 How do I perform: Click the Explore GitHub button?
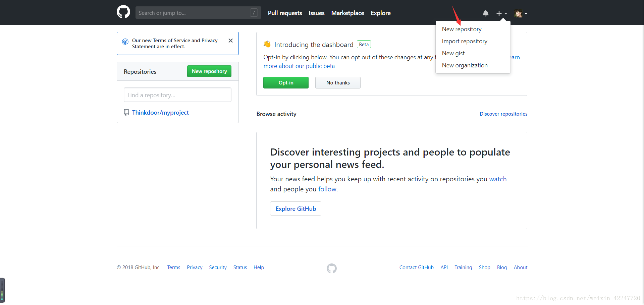(x=296, y=208)
